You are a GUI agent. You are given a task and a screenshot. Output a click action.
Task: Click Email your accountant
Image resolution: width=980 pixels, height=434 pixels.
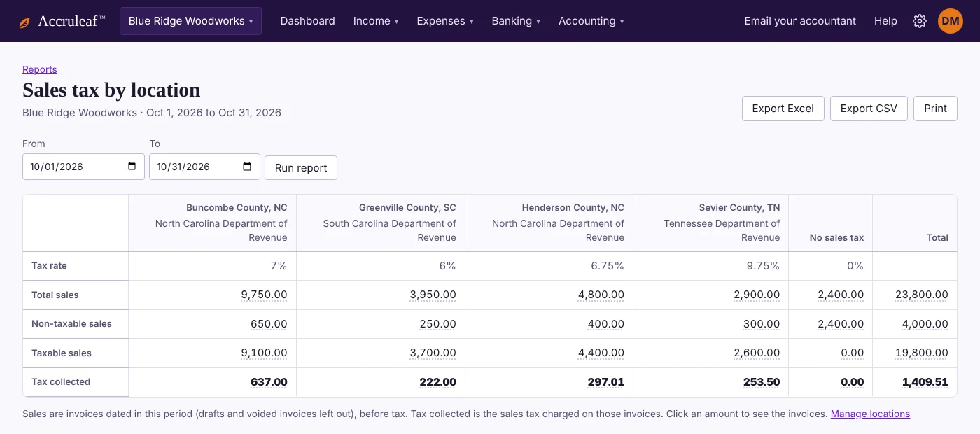800,21
